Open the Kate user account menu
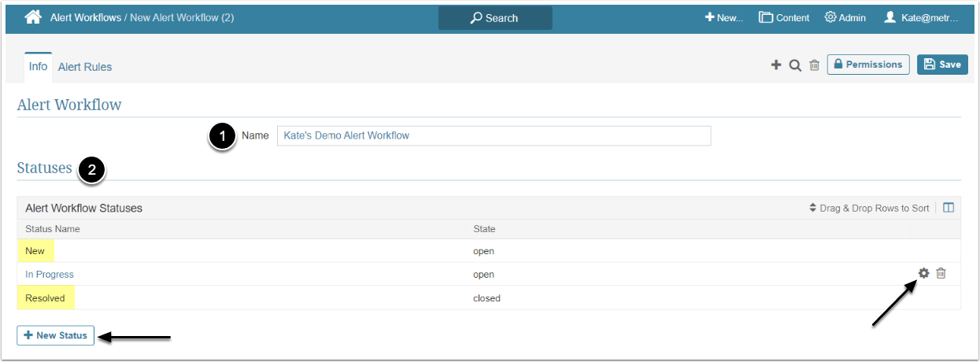 (921, 18)
